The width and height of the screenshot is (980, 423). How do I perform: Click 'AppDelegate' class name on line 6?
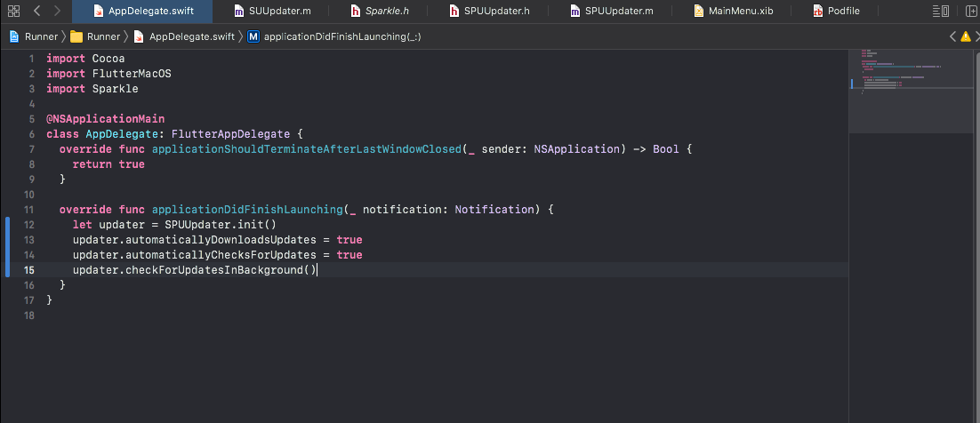[122, 134]
